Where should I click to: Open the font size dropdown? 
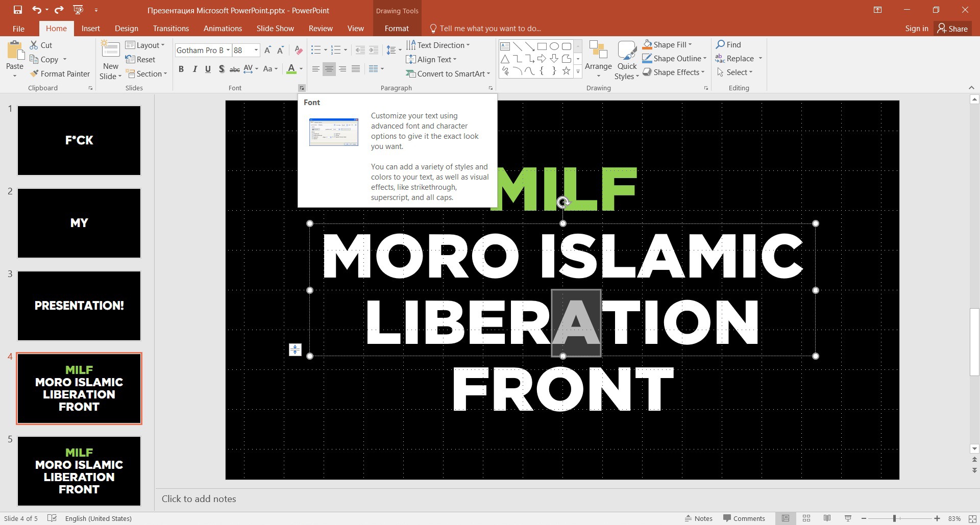(256, 50)
